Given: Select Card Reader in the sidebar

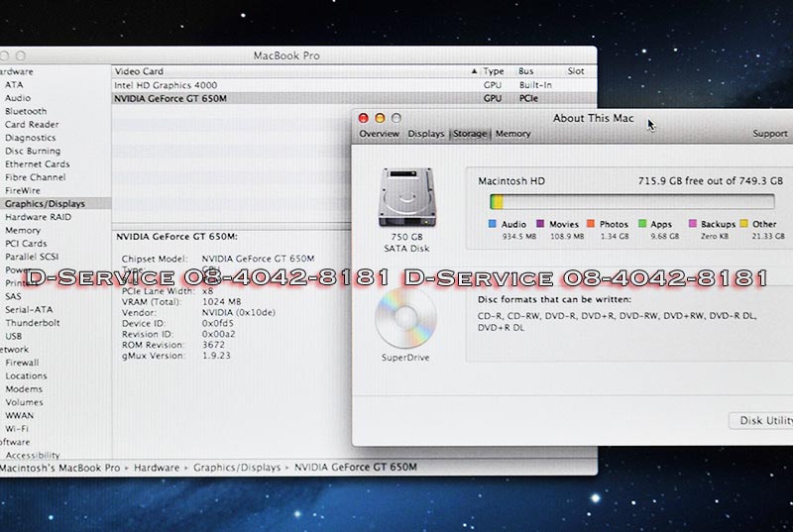Looking at the screenshot, I should tap(32, 124).
